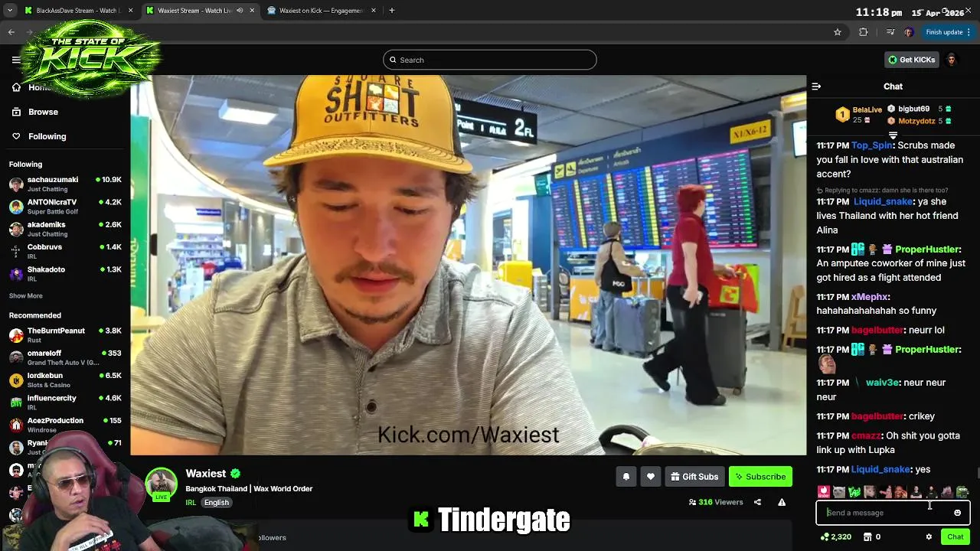The image size is (980, 551).
Task: Click xMephx username in chat
Action: (870, 297)
